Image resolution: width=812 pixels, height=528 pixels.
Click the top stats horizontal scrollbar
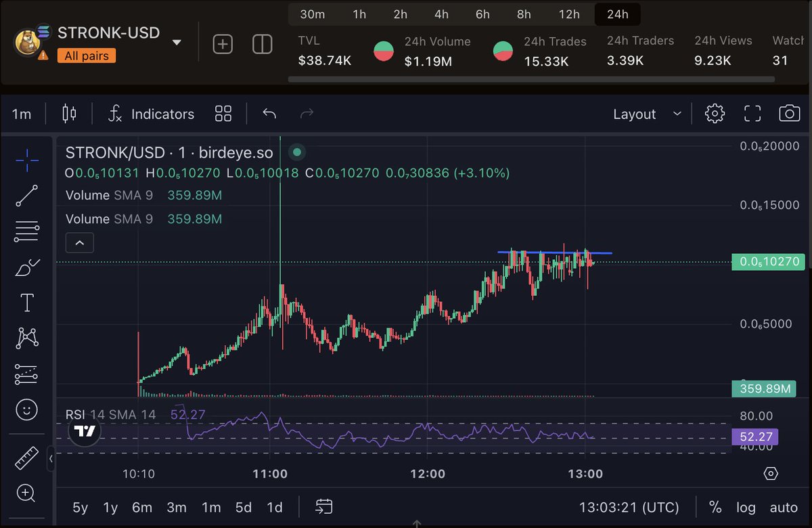click(531, 79)
